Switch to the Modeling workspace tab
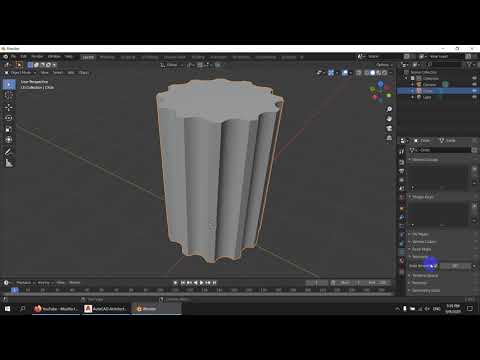 coord(107,57)
